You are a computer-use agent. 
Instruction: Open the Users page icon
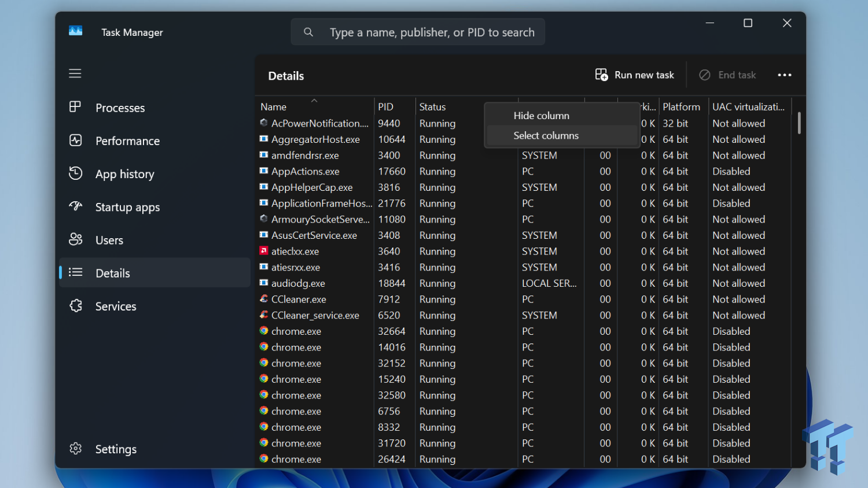75,239
